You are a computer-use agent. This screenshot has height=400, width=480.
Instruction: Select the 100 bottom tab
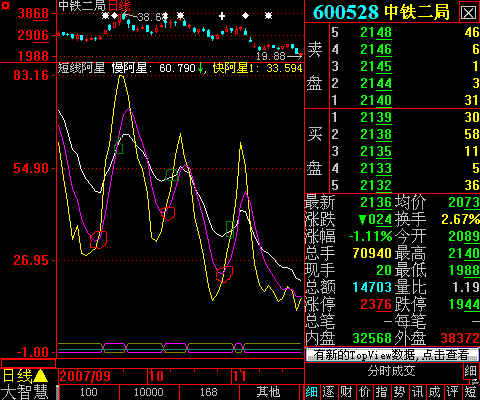pyautogui.click(x=89, y=392)
